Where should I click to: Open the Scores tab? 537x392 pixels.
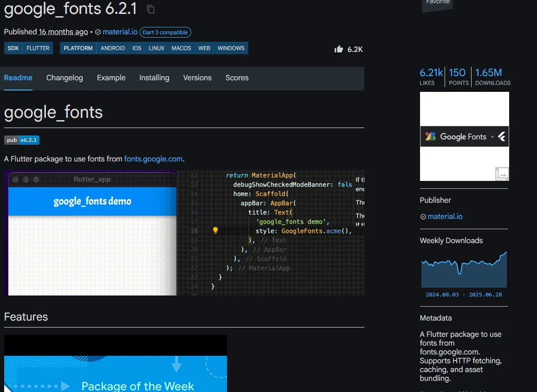coord(237,78)
